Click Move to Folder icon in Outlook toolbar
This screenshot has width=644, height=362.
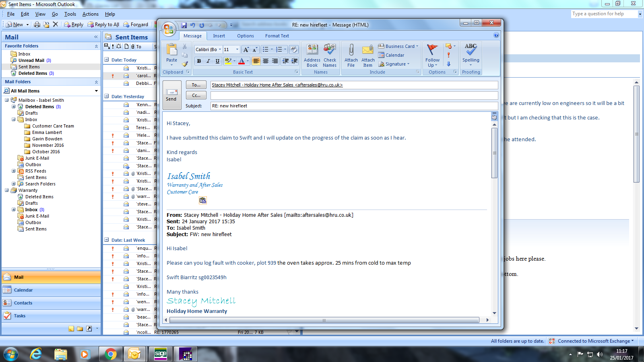[46, 25]
